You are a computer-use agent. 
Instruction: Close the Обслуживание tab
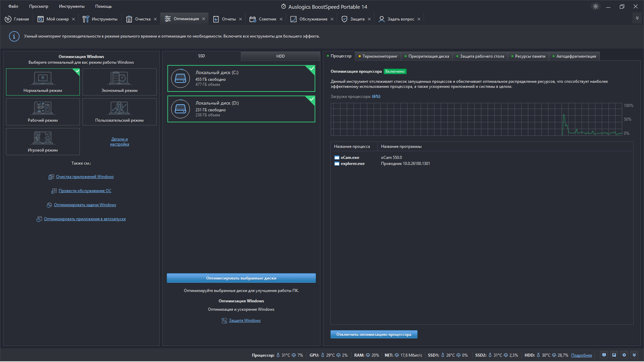coord(332,19)
